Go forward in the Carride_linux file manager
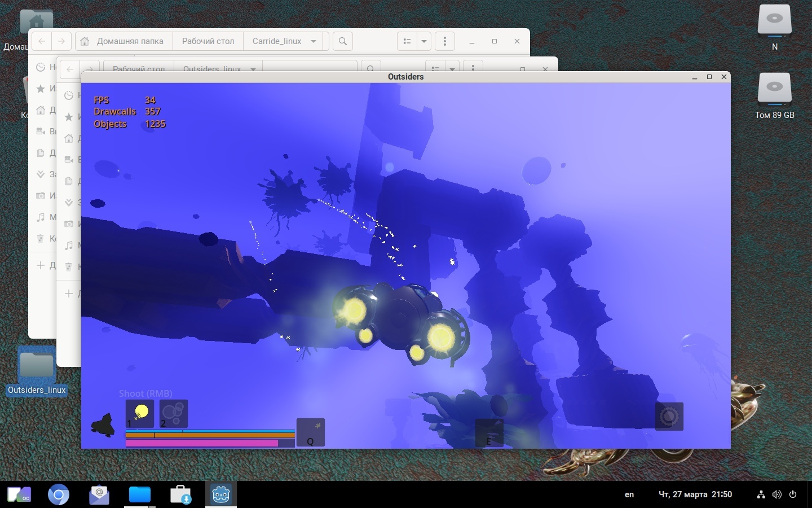This screenshot has height=508, width=812. [x=61, y=41]
